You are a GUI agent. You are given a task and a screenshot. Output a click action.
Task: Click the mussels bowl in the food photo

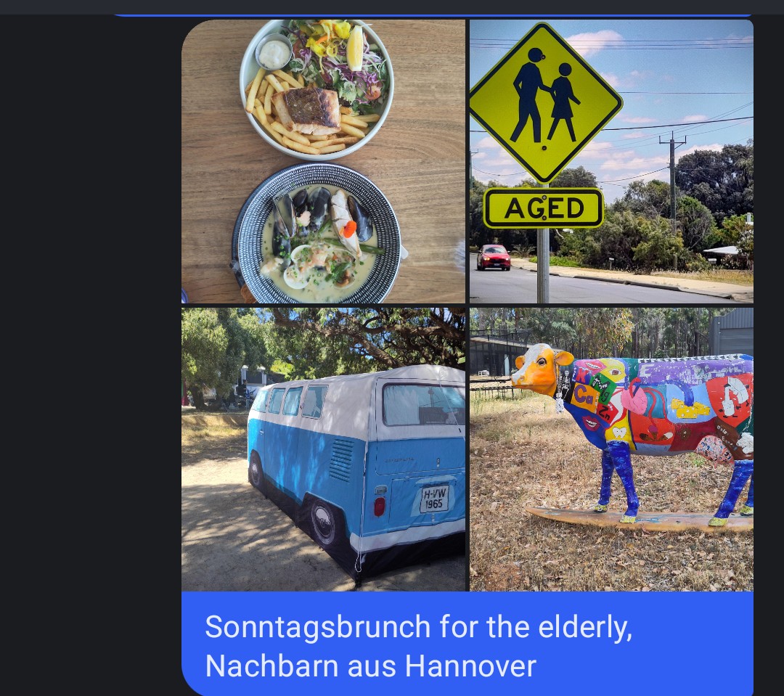(x=317, y=234)
